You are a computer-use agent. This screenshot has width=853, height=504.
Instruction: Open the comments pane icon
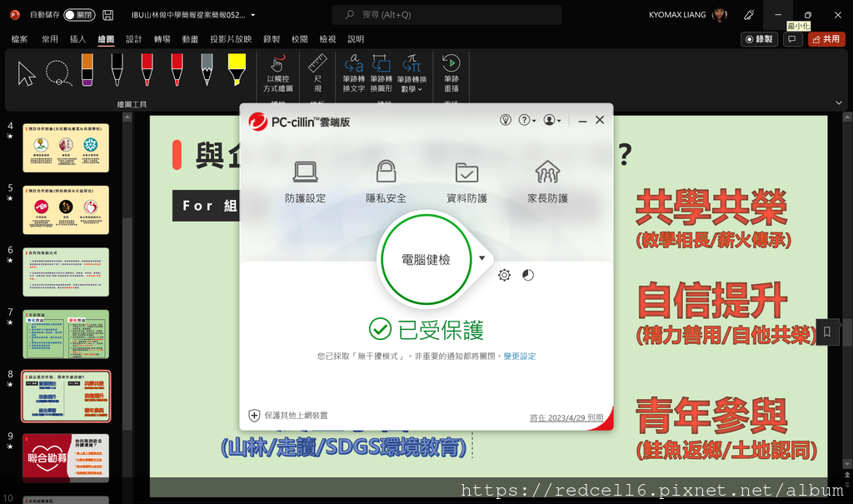(793, 39)
